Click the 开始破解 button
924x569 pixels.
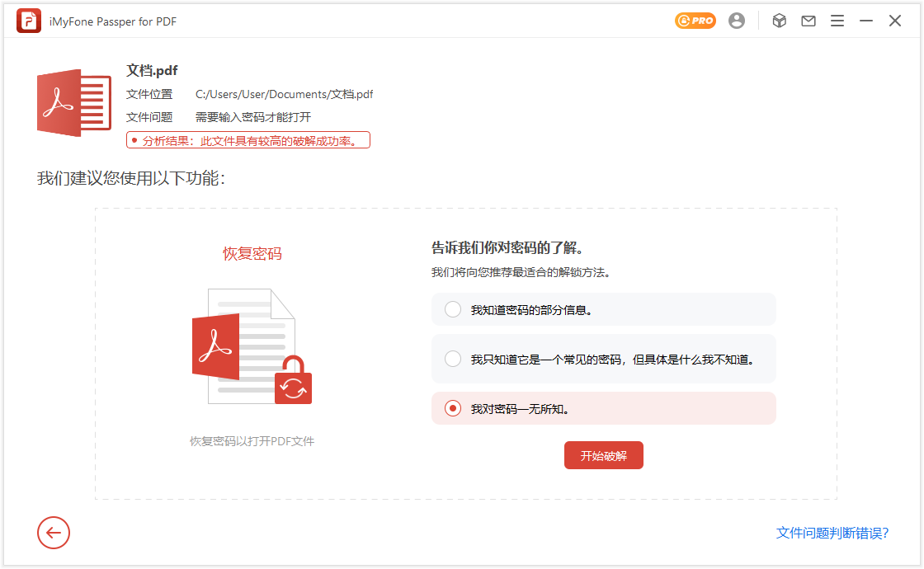click(603, 456)
